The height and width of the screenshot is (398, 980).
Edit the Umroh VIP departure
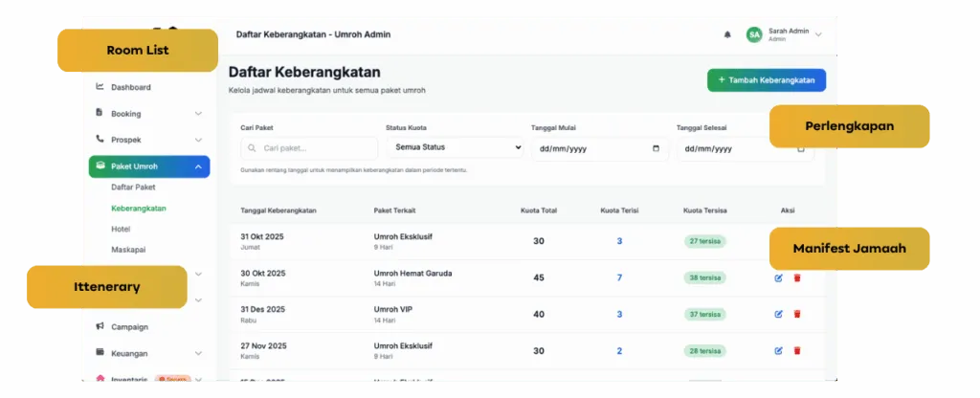pyautogui.click(x=778, y=314)
